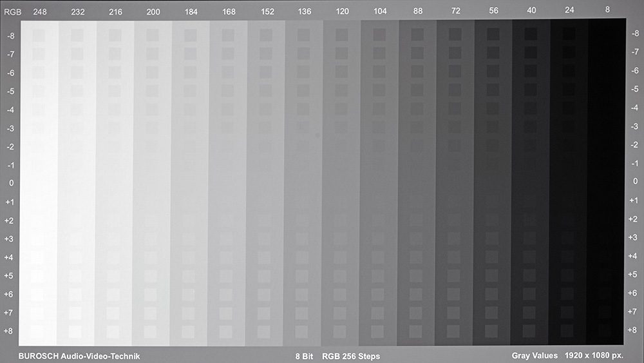Click the '-5' row label on the right edge
This screenshot has width=644, height=363.
(x=635, y=89)
